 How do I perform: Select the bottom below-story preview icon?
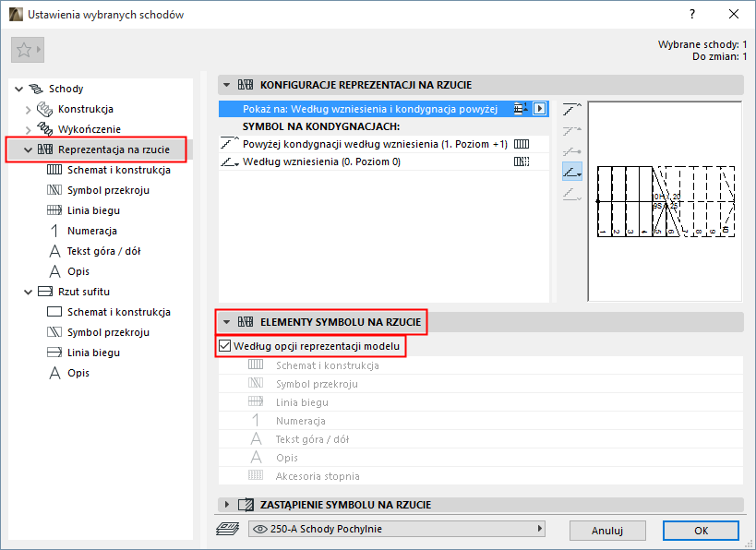[x=571, y=194]
